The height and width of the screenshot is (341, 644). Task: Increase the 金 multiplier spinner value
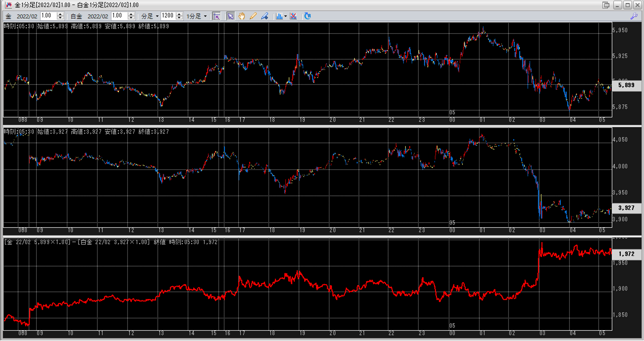(x=60, y=14)
